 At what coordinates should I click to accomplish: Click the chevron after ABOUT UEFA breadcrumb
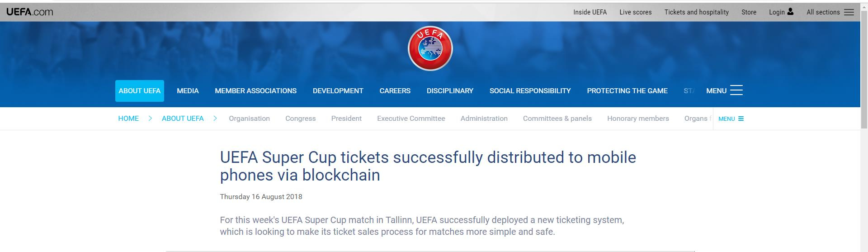pyautogui.click(x=215, y=119)
